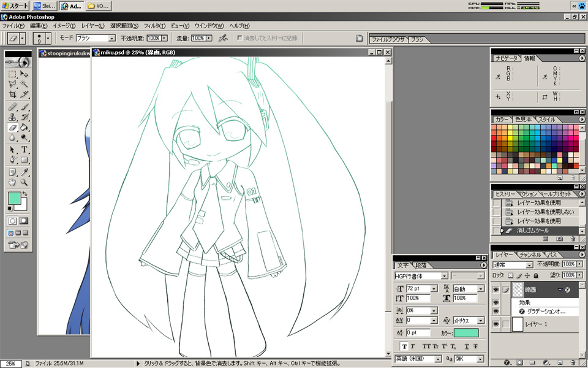Toggle visibility of グラデーションオ… effect
This screenshot has height=368, width=588.
pyautogui.click(x=496, y=312)
